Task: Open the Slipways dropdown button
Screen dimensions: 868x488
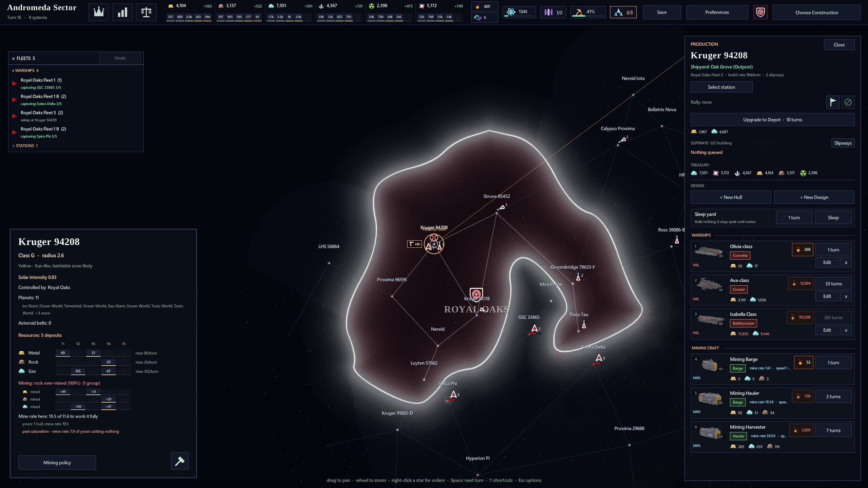Action: (843, 143)
